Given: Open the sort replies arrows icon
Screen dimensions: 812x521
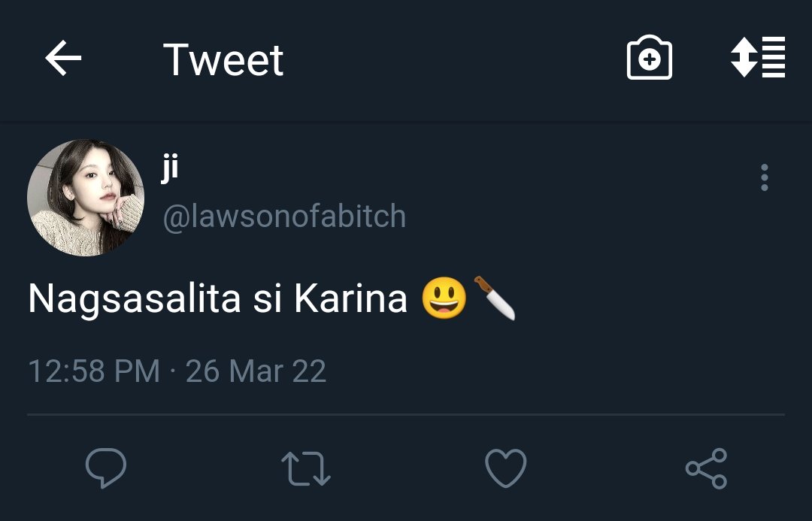Looking at the screenshot, I should [x=758, y=57].
